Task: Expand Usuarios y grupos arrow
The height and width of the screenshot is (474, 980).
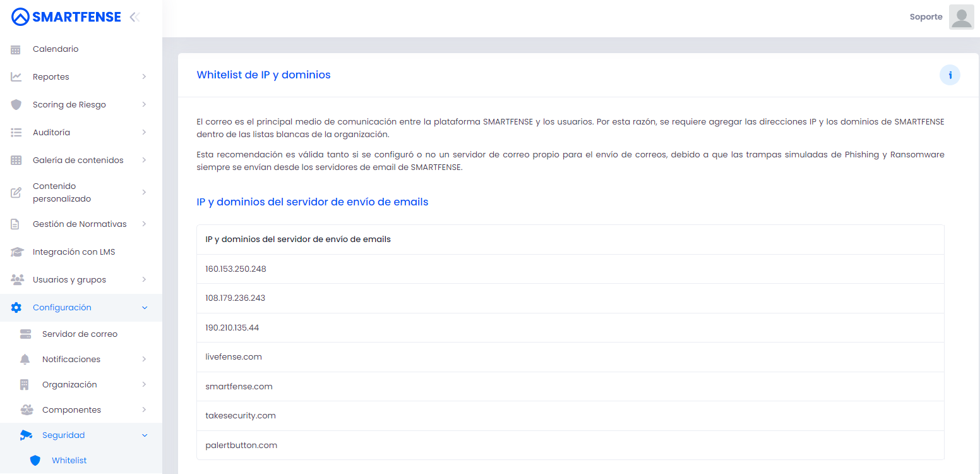Action: point(144,280)
